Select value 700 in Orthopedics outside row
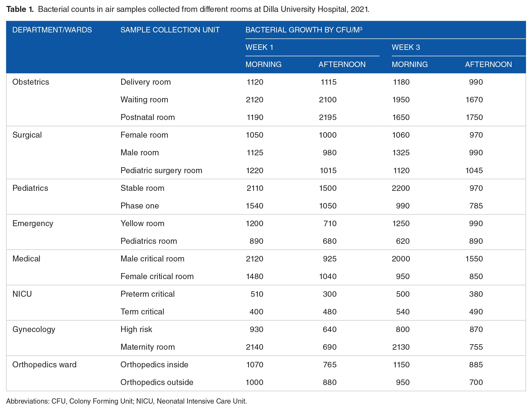Image resolution: width=532 pixels, height=411 pixels. pyautogui.click(x=476, y=382)
